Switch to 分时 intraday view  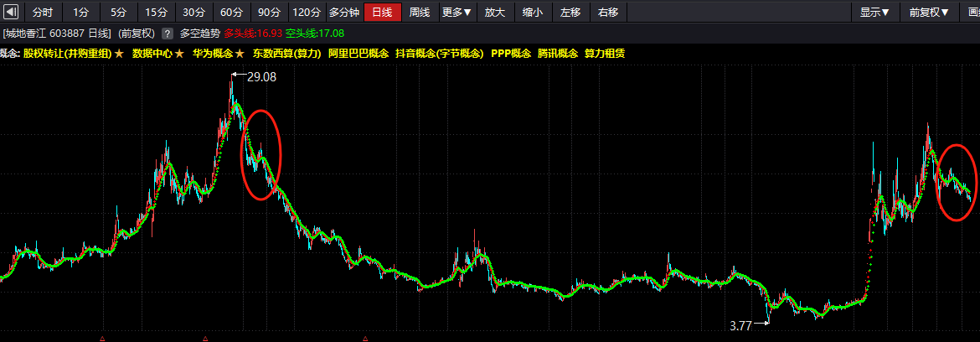point(43,12)
